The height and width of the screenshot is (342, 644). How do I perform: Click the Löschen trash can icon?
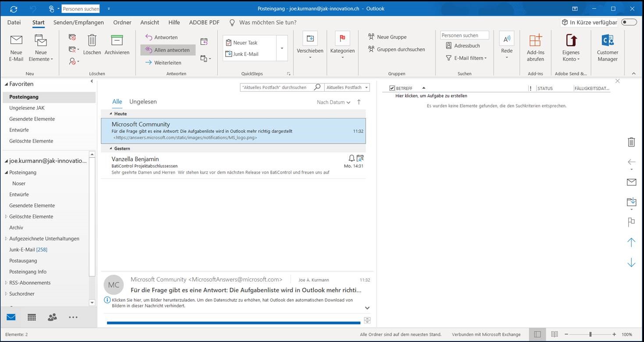(92, 40)
